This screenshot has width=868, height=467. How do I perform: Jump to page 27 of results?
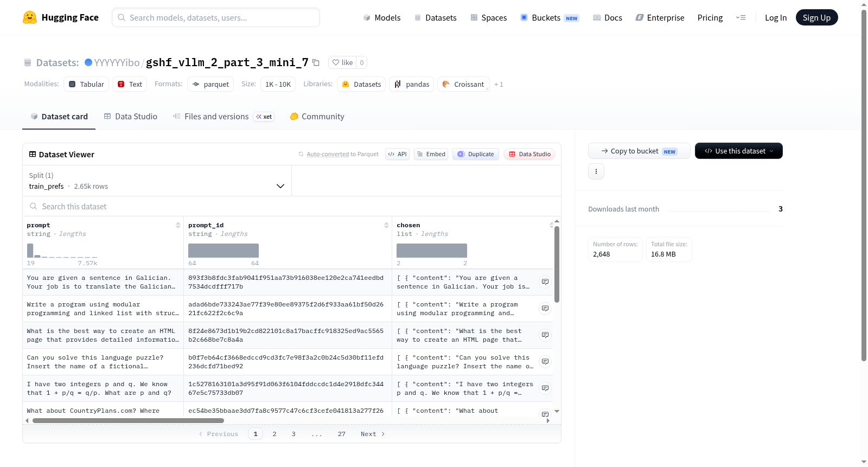click(x=342, y=434)
